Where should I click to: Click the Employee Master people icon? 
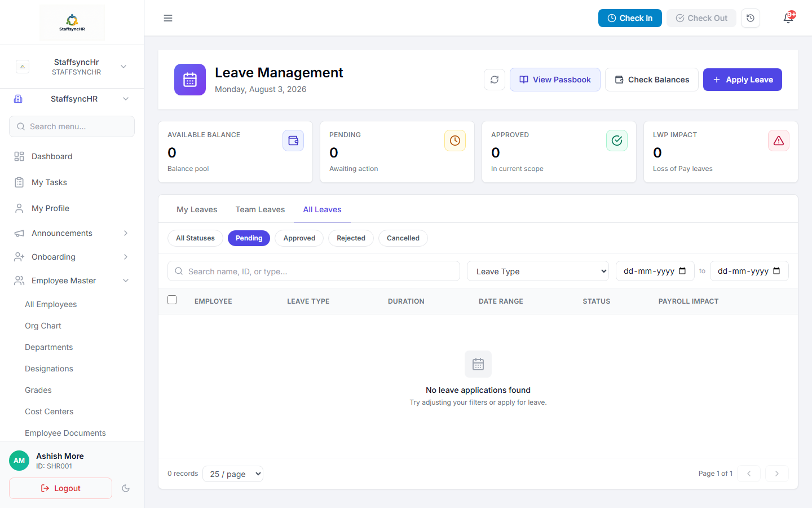click(x=19, y=281)
